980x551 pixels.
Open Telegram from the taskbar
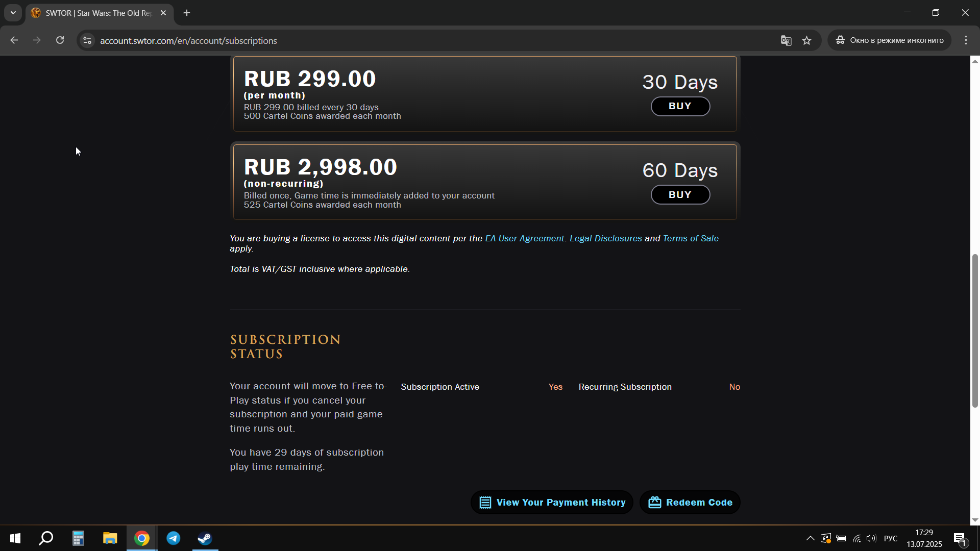click(x=174, y=538)
